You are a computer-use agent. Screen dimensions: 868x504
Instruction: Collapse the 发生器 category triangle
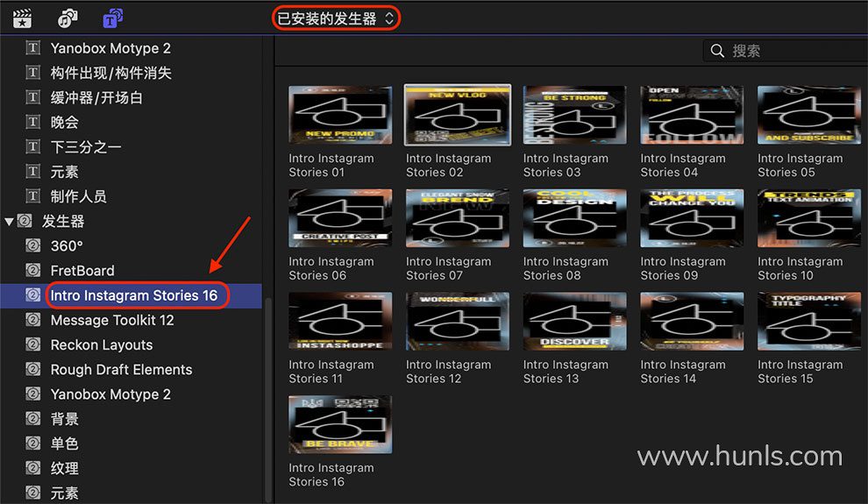click(x=8, y=222)
